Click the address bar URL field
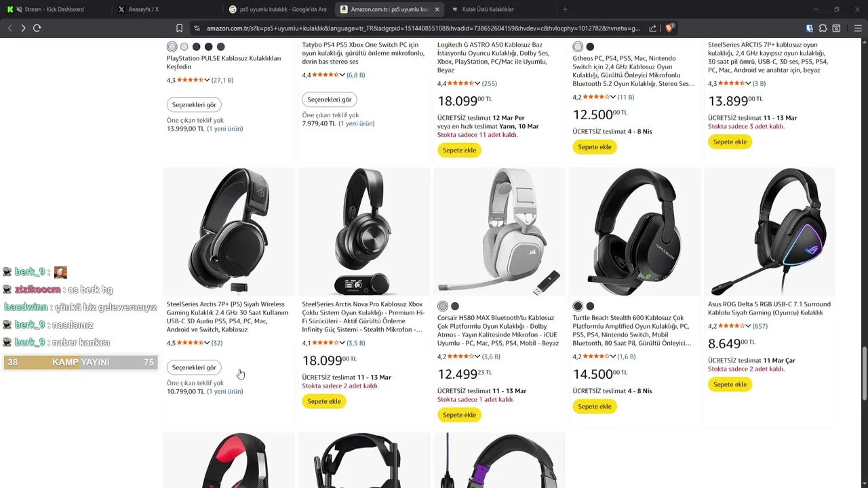 pos(420,28)
